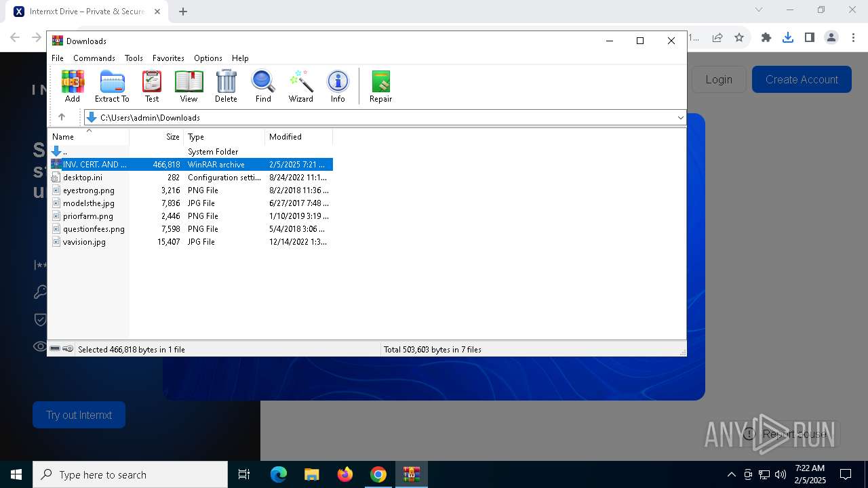Click the WinRAR taskbar icon
The height and width of the screenshot is (488, 868).
coord(411,474)
